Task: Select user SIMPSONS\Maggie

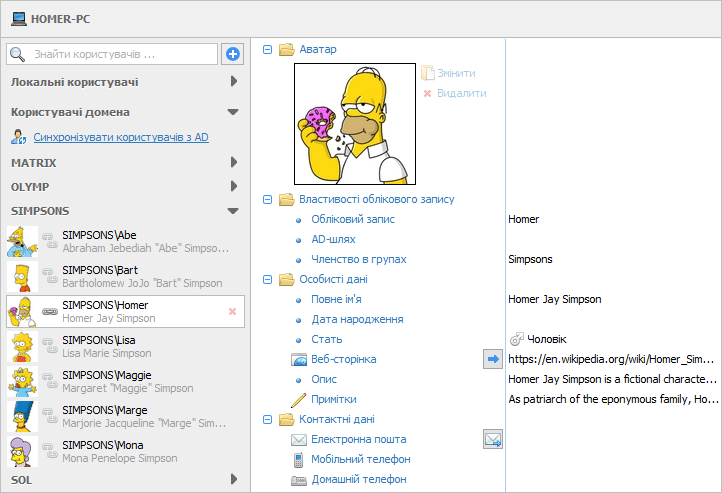Action: pyautogui.click(x=125, y=381)
